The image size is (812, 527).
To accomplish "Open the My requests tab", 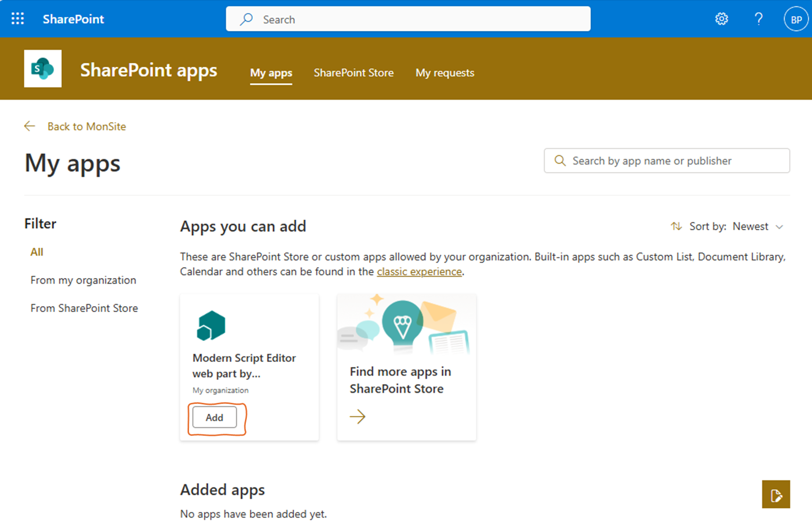I will coord(444,73).
